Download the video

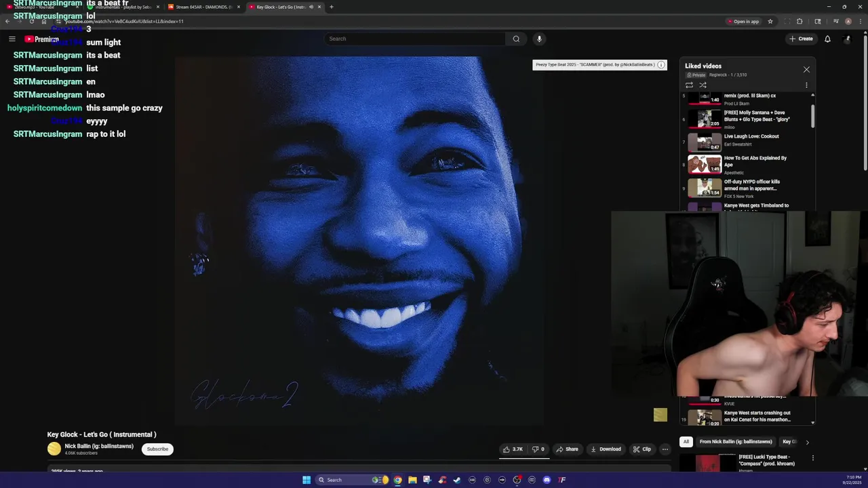click(606, 449)
